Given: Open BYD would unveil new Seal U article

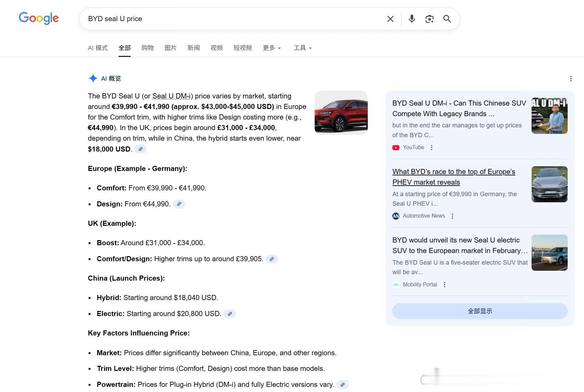Looking at the screenshot, I should coord(460,245).
